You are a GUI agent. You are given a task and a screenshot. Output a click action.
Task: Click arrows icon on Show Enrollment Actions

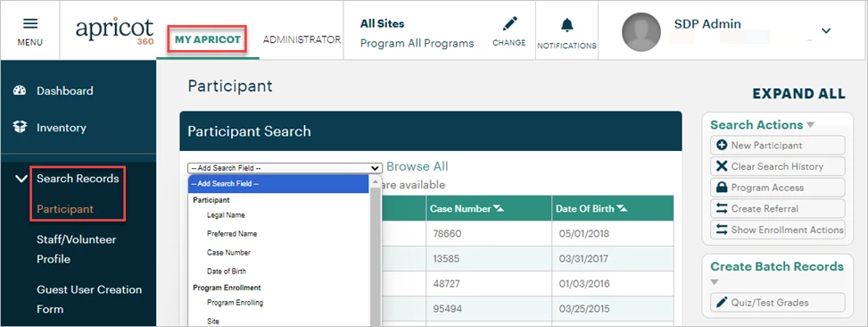tap(722, 230)
